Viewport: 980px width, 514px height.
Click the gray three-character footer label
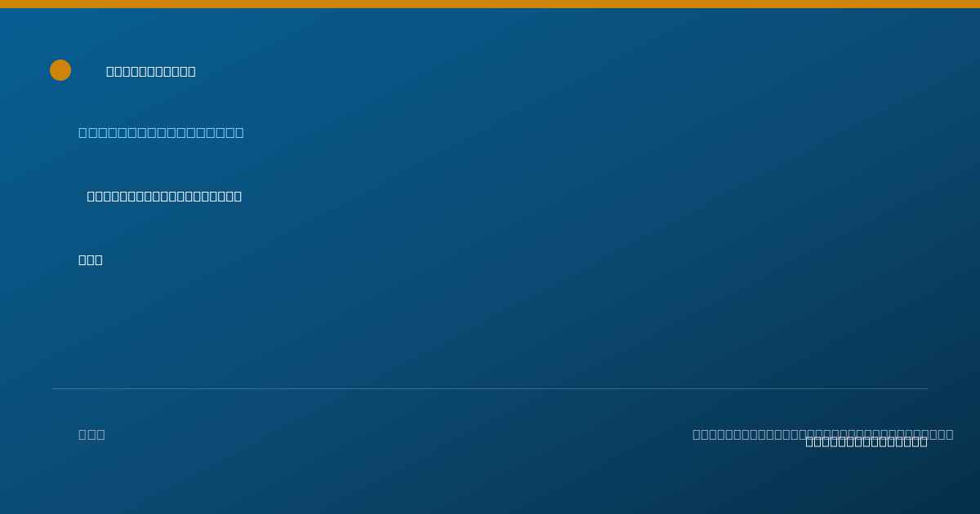[x=91, y=434]
